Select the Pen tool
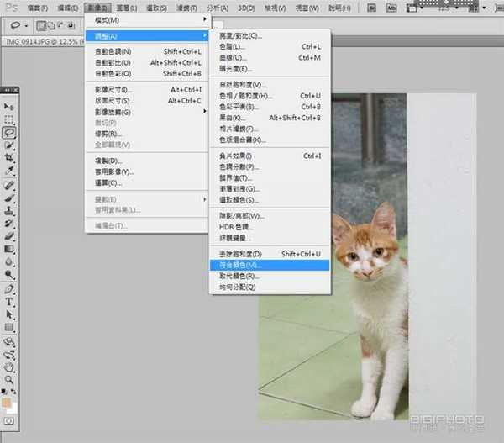The height and width of the screenshot is (443, 504). tap(9, 288)
